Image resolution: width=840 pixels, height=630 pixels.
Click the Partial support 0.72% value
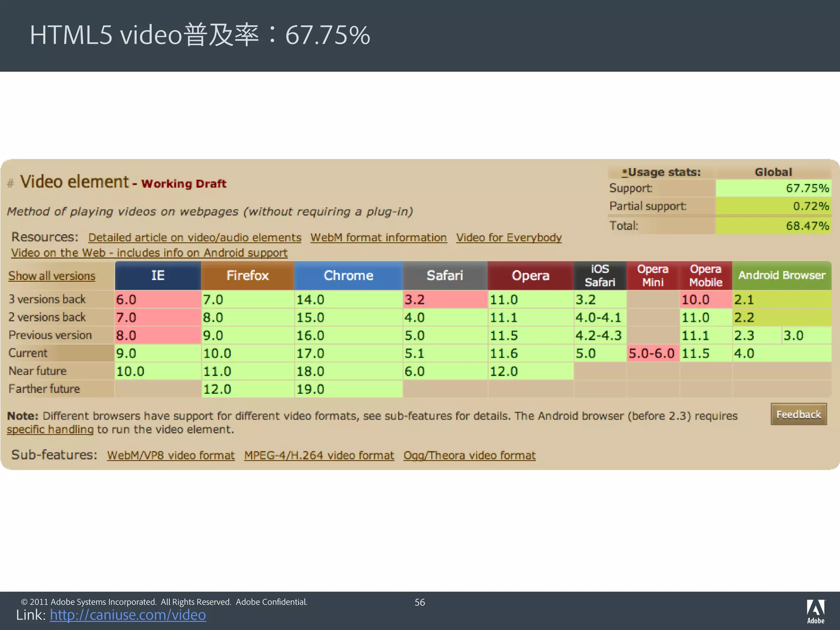(x=774, y=206)
